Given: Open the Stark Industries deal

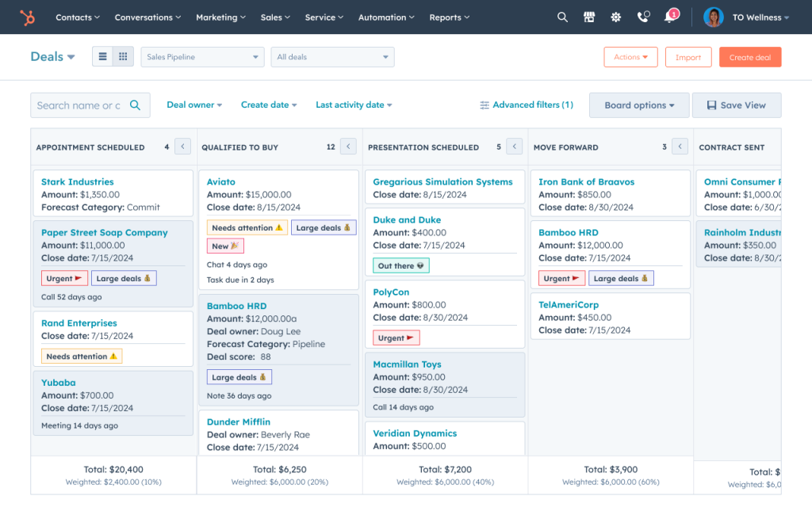Looking at the screenshot, I should [x=76, y=181].
